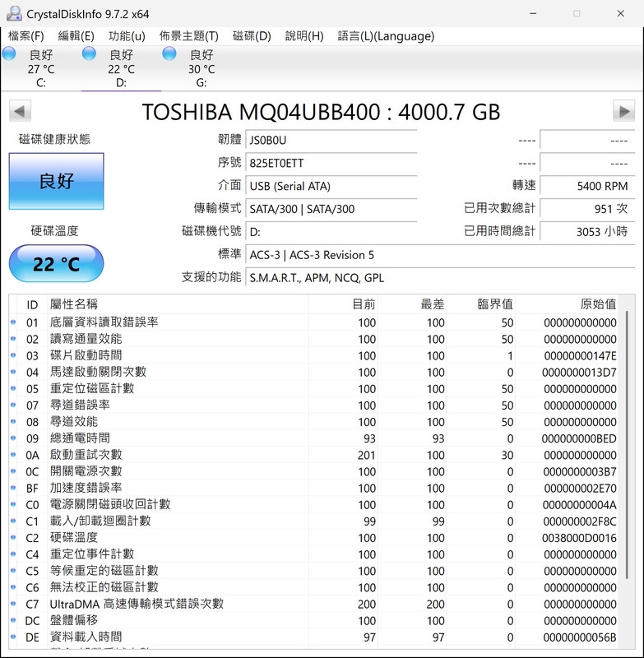
Task: Go to next disk with right arrow
Action: (624, 111)
